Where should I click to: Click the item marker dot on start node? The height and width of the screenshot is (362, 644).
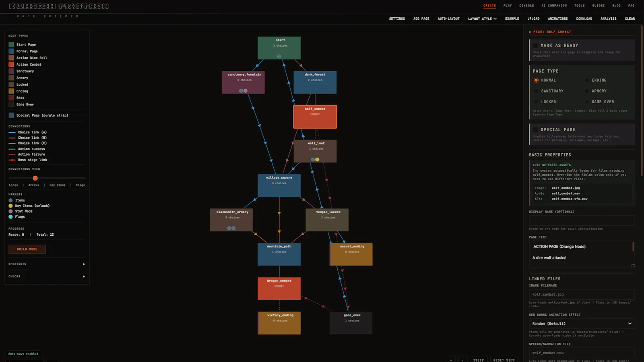pos(279,56)
